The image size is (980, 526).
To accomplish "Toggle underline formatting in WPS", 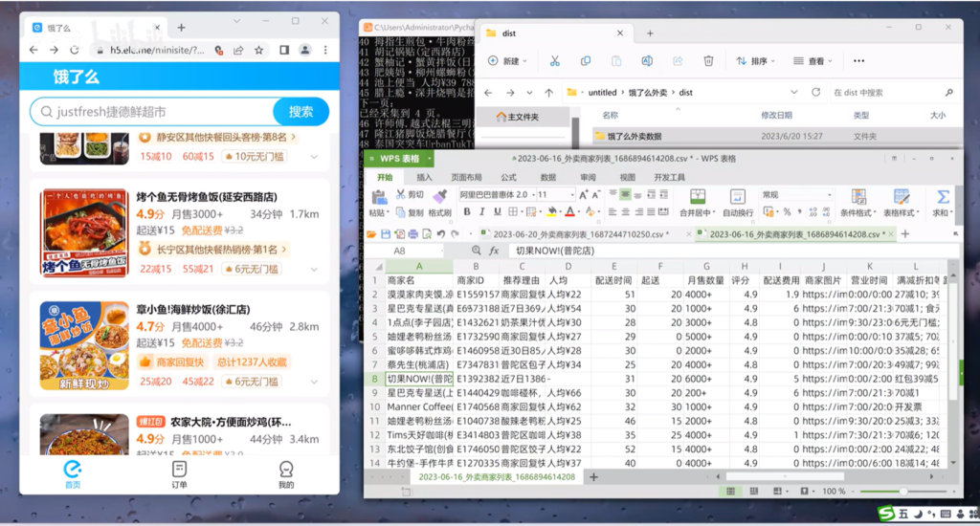I will coord(498,212).
